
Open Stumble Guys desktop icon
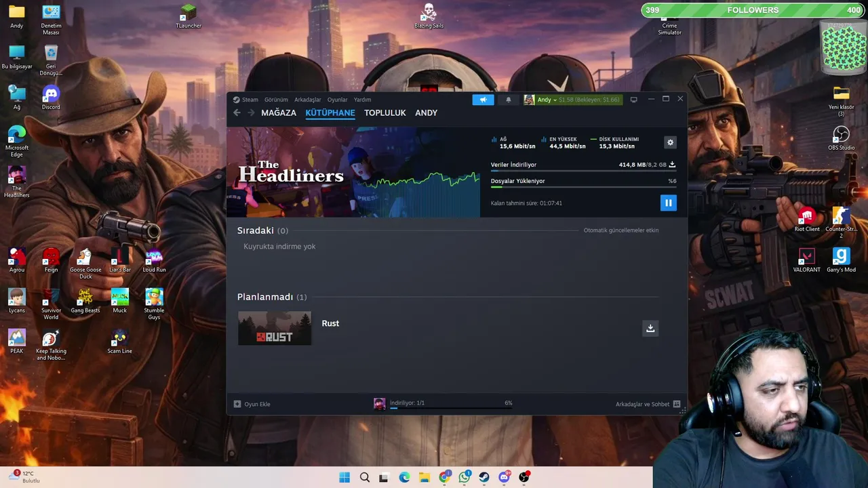pos(154,304)
